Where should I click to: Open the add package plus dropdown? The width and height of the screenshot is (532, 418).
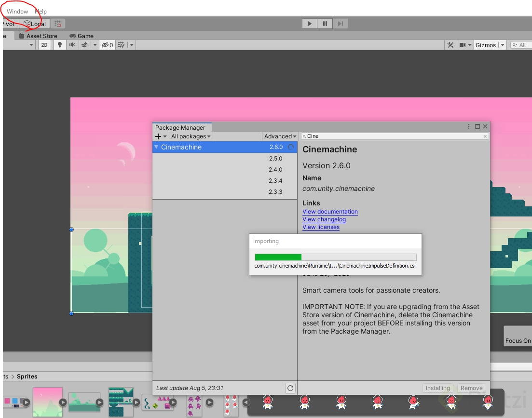click(x=161, y=136)
